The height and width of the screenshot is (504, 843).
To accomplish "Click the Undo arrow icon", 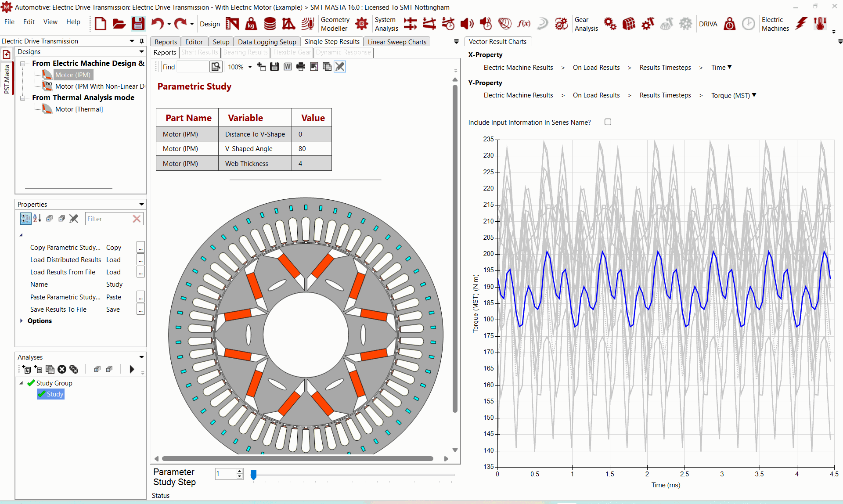I will pos(157,24).
